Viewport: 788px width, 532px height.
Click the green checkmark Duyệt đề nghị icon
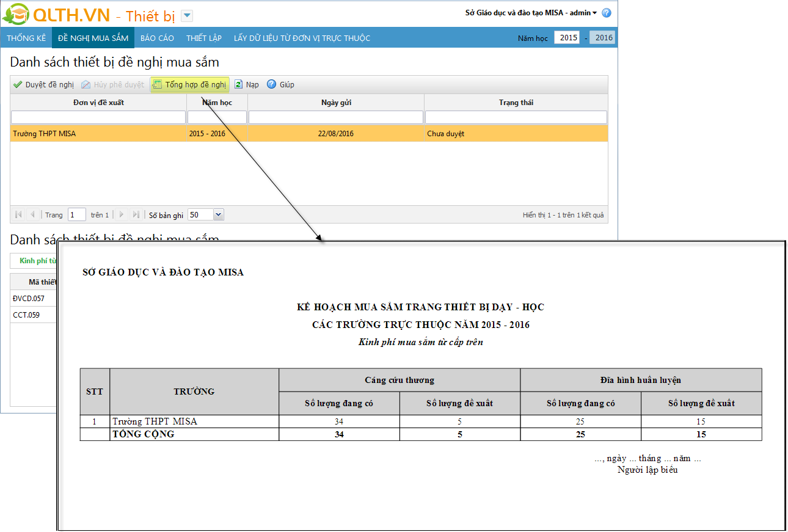18,85
